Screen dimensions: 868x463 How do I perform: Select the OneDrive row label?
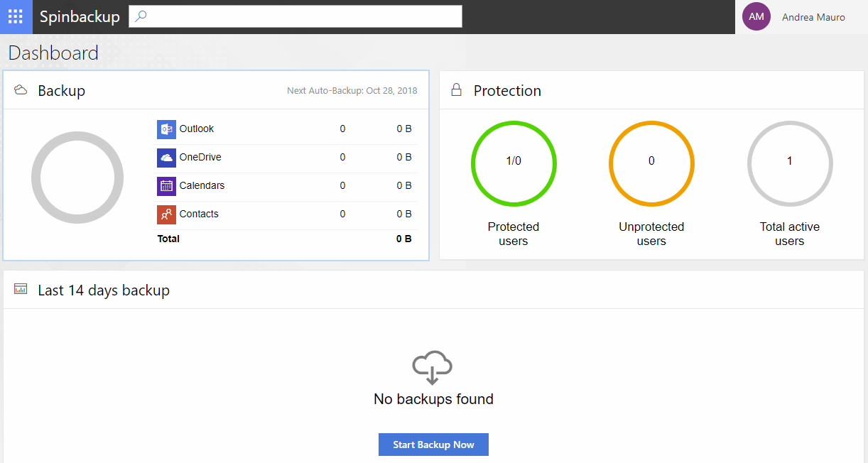click(x=200, y=157)
